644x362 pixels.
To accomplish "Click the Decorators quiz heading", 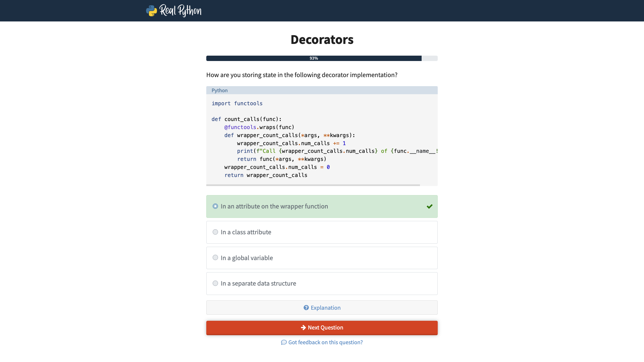I will 322,40.
